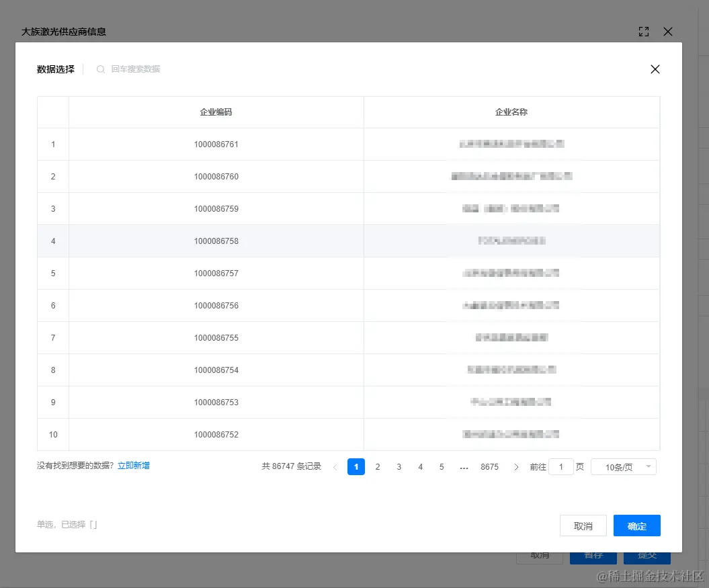Click the 企业名称 column header
The height and width of the screenshot is (588, 709).
(x=511, y=112)
